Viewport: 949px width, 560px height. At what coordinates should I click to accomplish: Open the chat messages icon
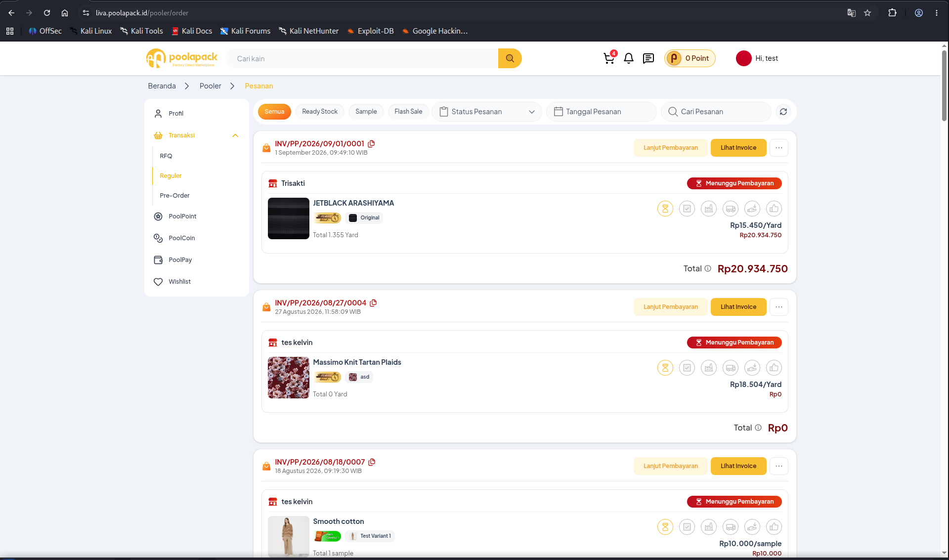pos(648,58)
